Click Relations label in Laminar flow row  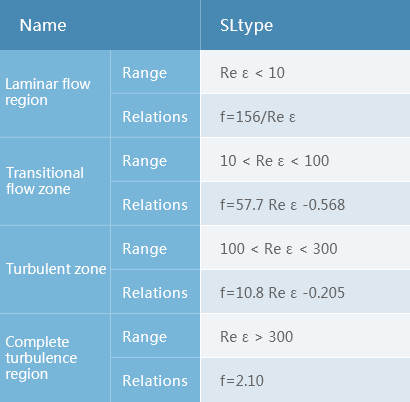(x=155, y=116)
